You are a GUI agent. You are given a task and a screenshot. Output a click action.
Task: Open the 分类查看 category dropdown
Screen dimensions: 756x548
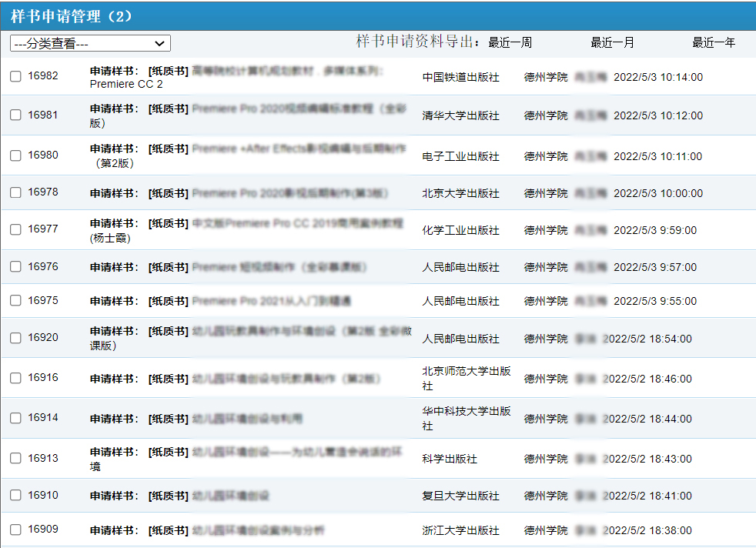pyautogui.click(x=90, y=43)
